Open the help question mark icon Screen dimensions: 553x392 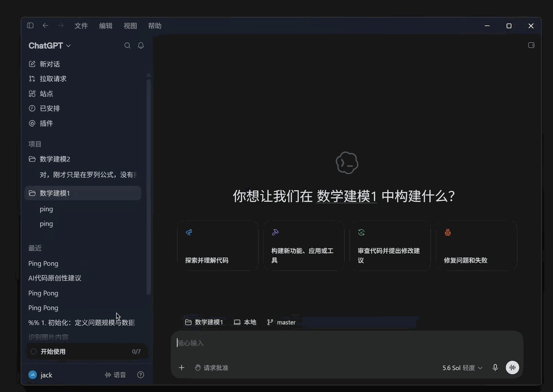(141, 375)
